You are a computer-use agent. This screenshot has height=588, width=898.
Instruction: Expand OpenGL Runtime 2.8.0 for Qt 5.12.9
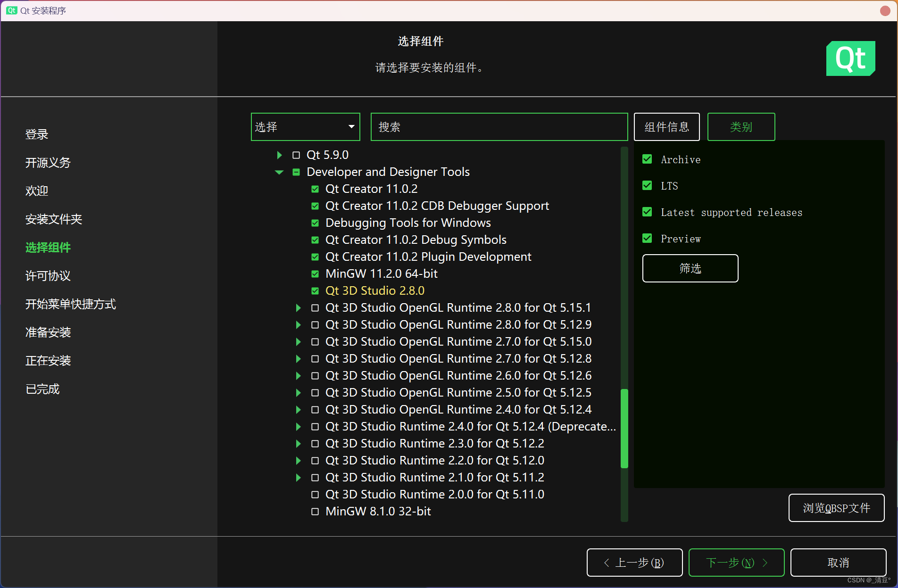pyautogui.click(x=298, y=325)
